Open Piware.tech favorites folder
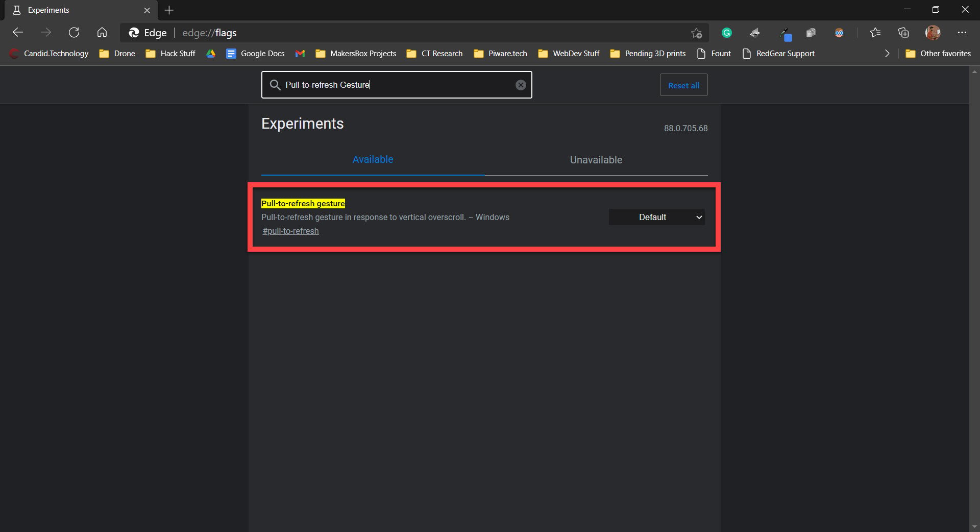 [x=500, y=53]
